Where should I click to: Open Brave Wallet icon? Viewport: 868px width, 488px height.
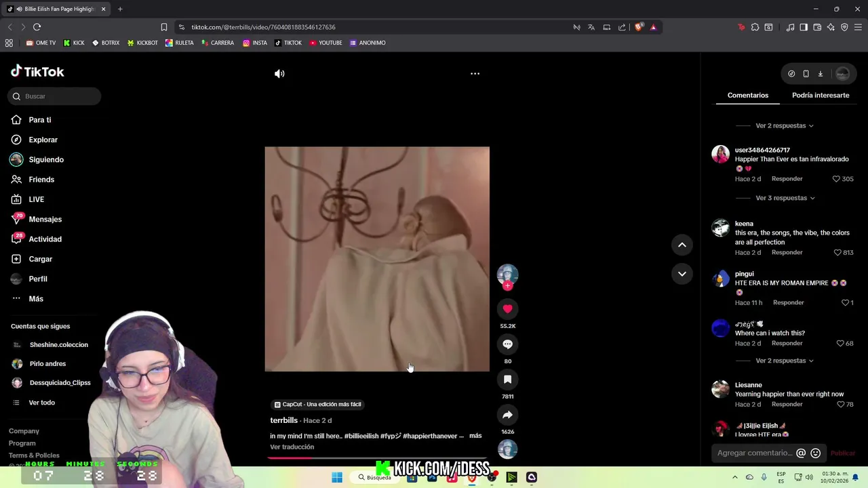[817, 27]
